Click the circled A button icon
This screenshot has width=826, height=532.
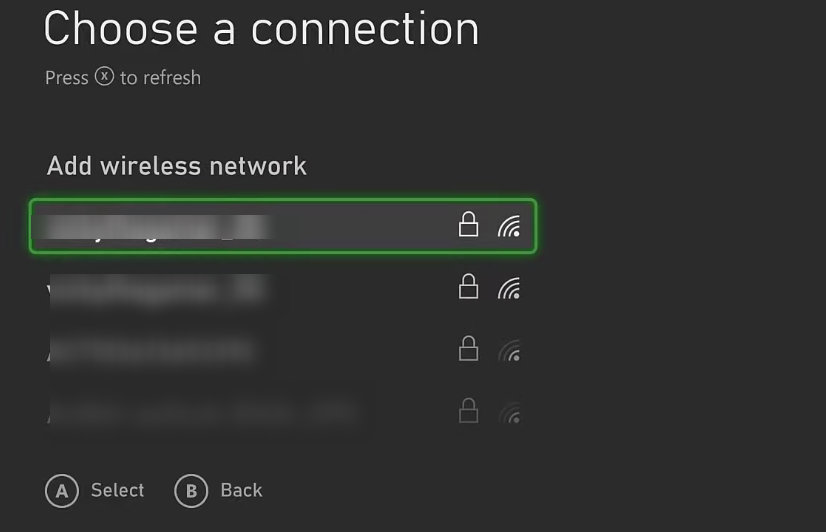(x=62, y=491)
